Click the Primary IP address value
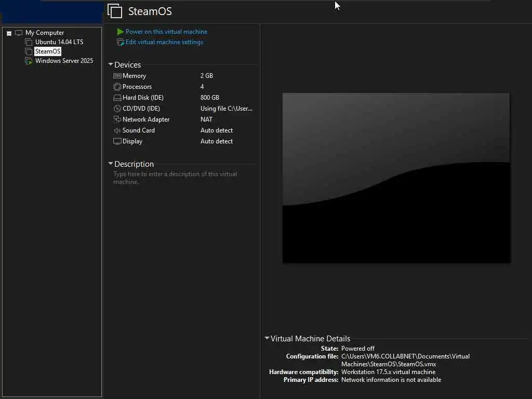 391,380
